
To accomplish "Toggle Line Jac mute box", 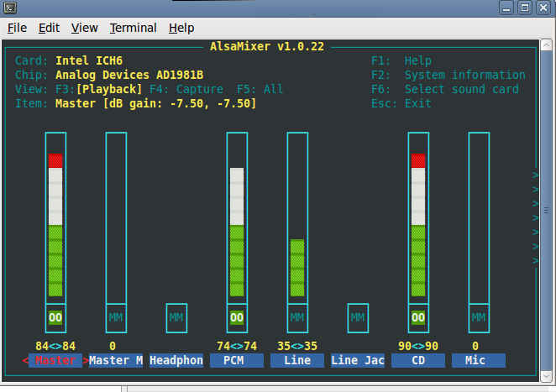I will [358, 317].
